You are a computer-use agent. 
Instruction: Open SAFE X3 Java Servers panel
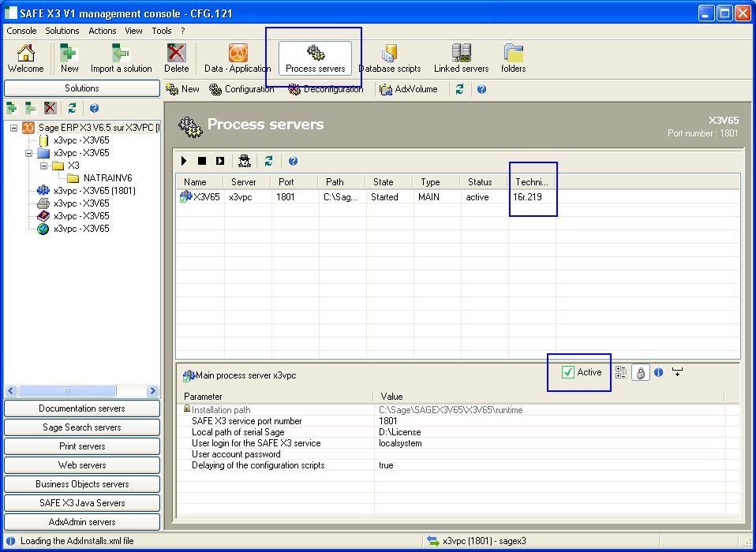(x=82, y=503)
